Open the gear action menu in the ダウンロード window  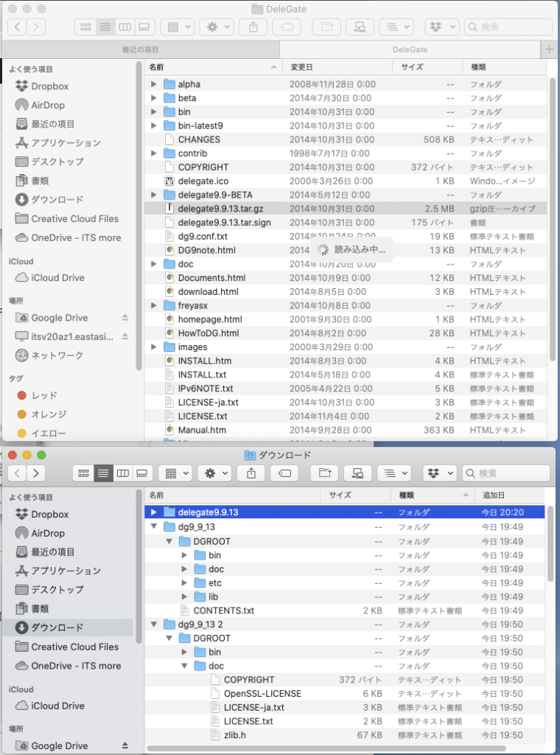(x=217, y=473)
